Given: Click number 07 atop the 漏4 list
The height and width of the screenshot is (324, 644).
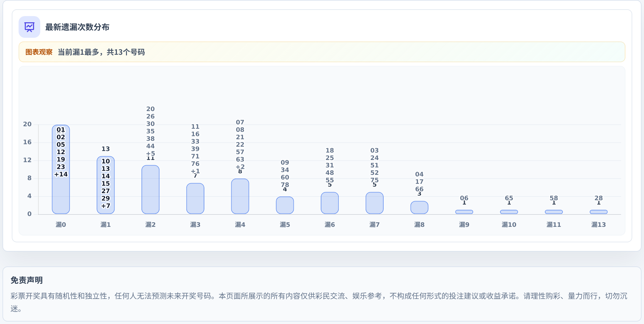Looking at the screenshot, I should pos(240,122).
